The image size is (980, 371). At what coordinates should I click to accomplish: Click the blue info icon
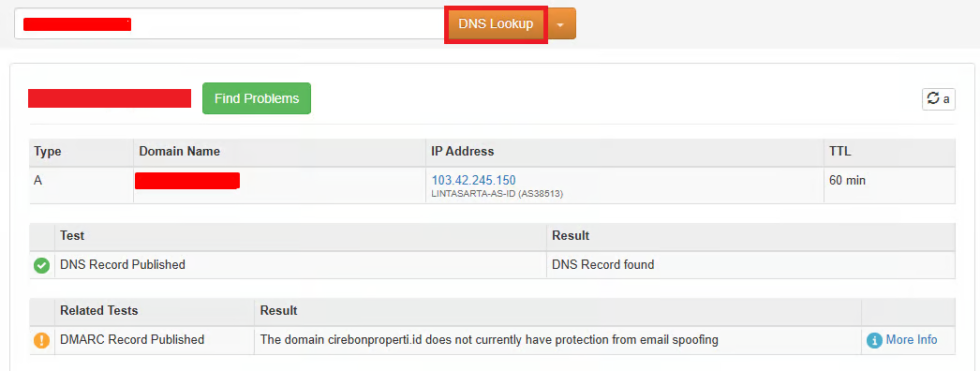tap(874, 340)
